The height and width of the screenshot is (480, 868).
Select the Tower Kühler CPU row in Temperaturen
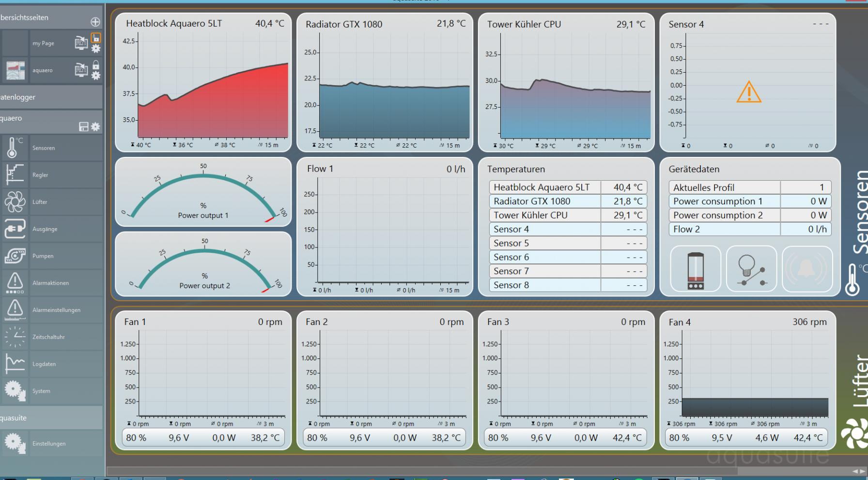(x=568, y=215)
